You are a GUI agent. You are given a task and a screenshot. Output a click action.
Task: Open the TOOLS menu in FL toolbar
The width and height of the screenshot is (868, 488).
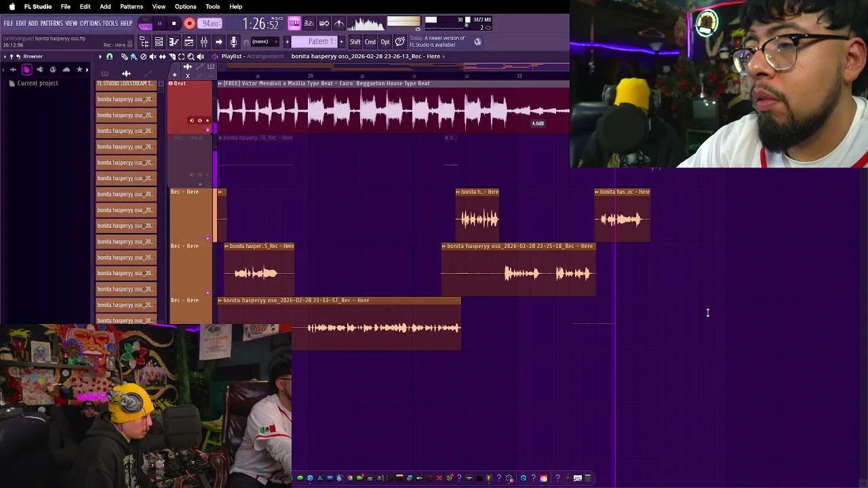coord(111,23)
